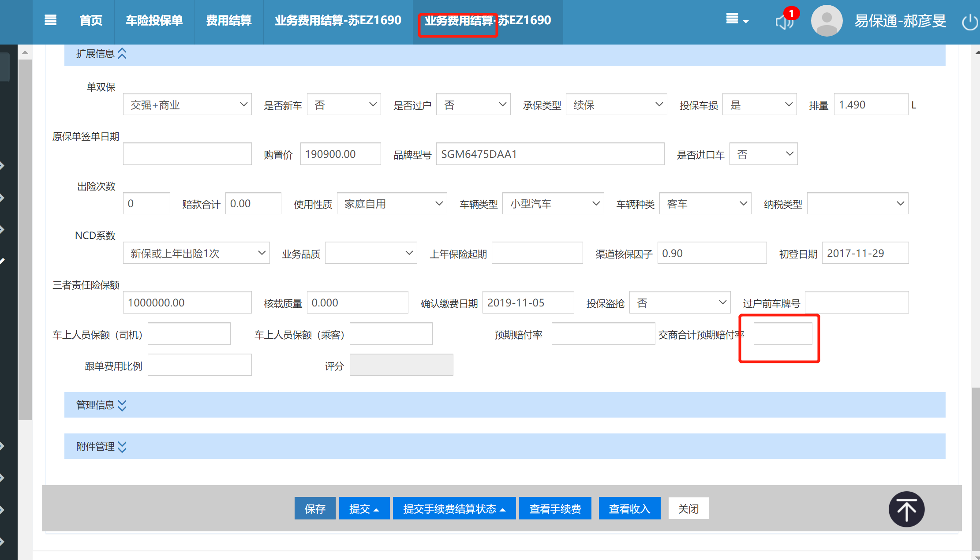Click the left panel vertical scrollbar

pos(25,238)
